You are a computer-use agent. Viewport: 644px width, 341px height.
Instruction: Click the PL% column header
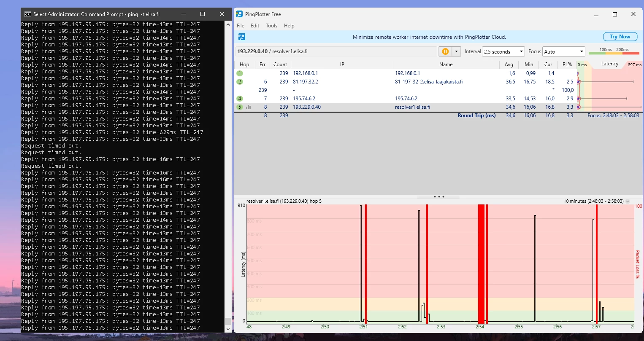(x=567, y=64)
